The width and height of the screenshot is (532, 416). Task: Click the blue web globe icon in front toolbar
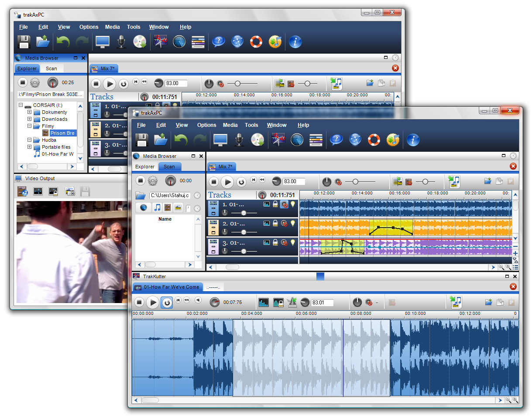coord(355,140)
